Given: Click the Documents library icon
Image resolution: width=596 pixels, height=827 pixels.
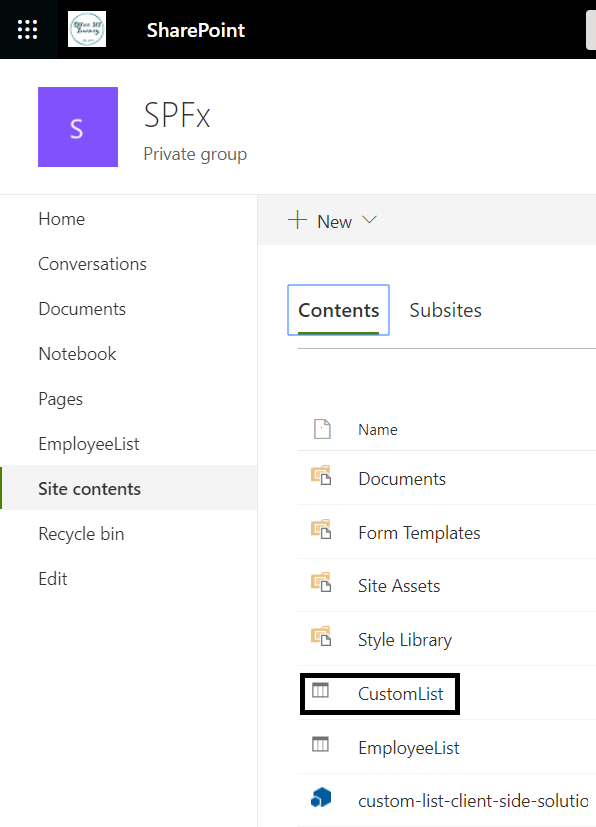Looking at the screenshot, I should 321,475.
